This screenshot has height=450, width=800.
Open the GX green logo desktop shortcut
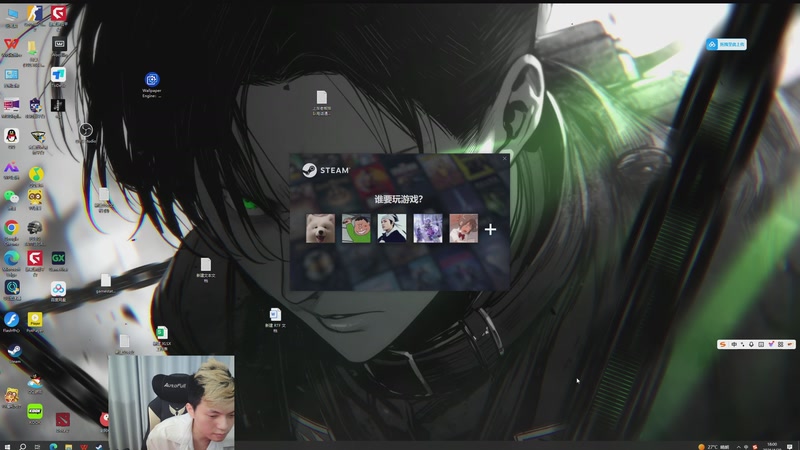coord(58,260)
